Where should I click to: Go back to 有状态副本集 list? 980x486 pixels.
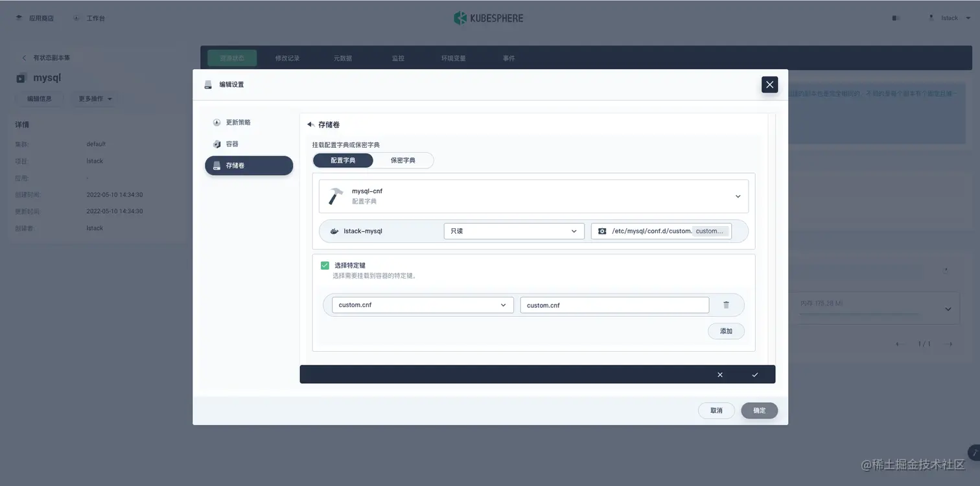[x=46, y=58]
